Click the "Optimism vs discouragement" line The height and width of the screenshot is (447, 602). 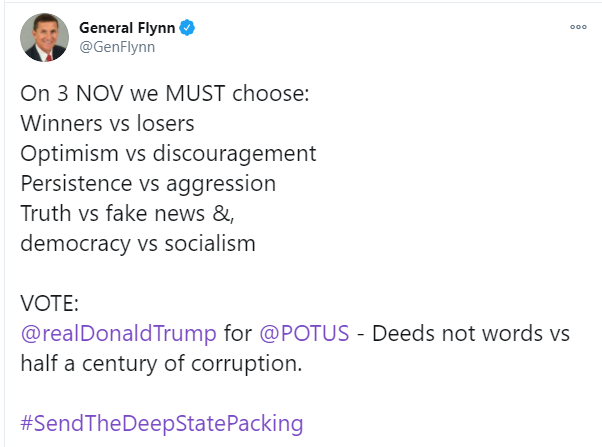(168, 154)
